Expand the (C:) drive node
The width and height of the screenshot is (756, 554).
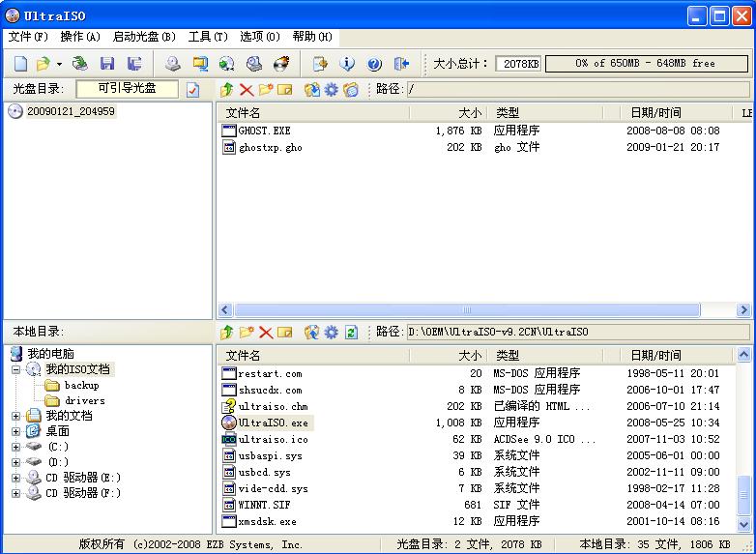[15, 447]
